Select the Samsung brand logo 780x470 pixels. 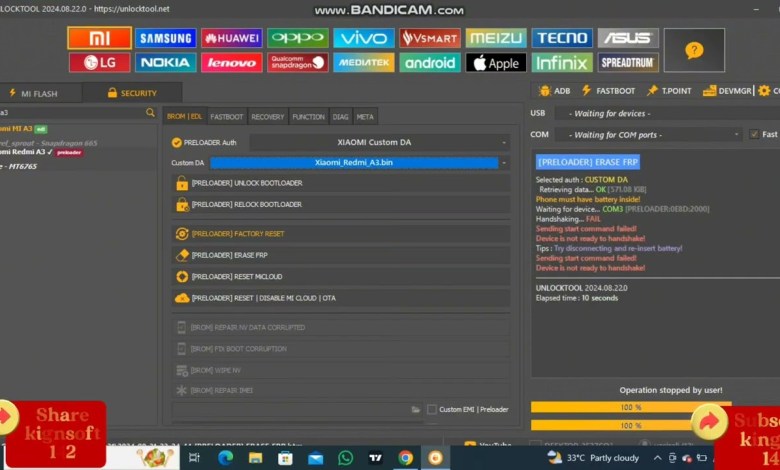pyautogui.click(x=166, y=38)
